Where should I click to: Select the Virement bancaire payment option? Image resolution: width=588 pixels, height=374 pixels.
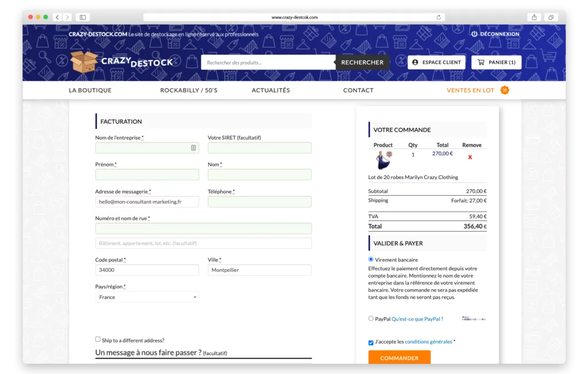point(371,259)
